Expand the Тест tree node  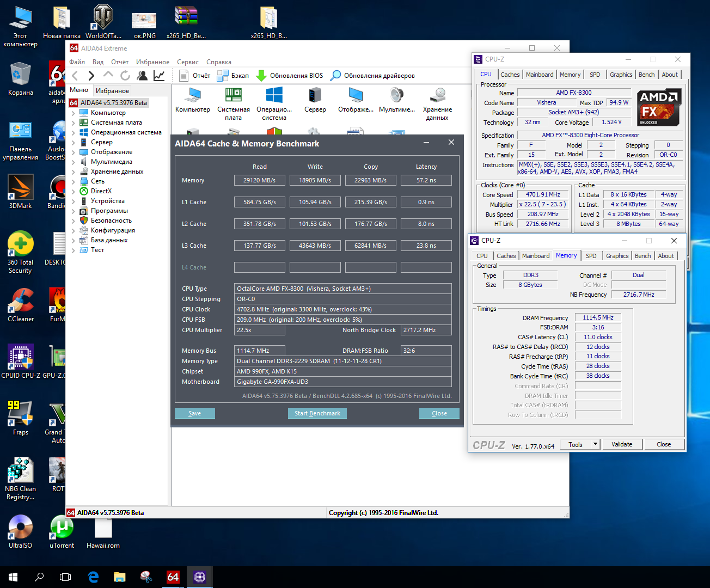(x=74, y=250)
